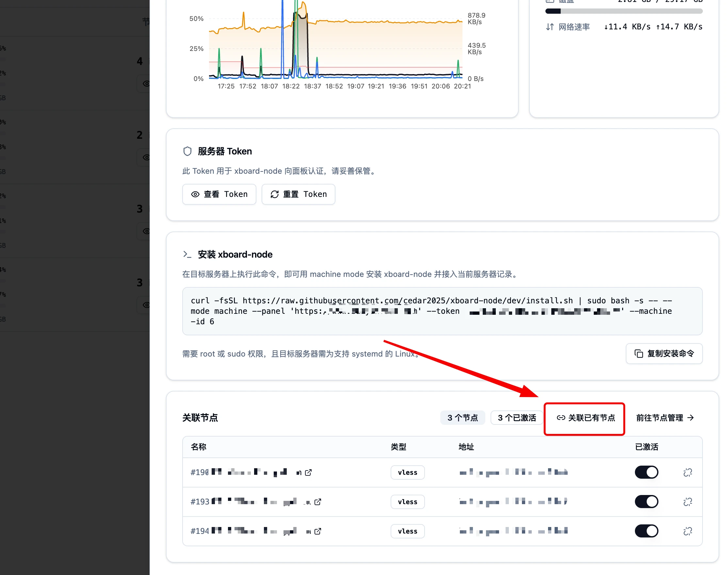Click the 已激活 column header
The height and width of the screenshot is (575, 728).
647,447
